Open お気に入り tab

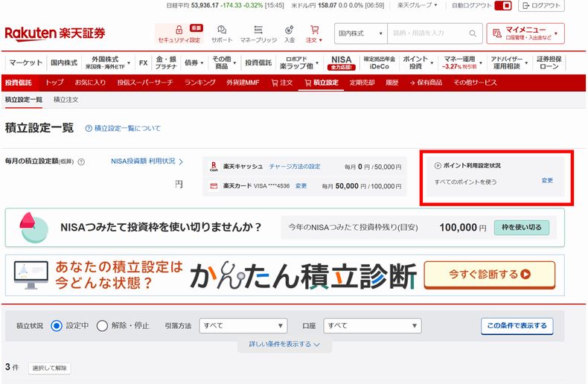tap(90, 83)
